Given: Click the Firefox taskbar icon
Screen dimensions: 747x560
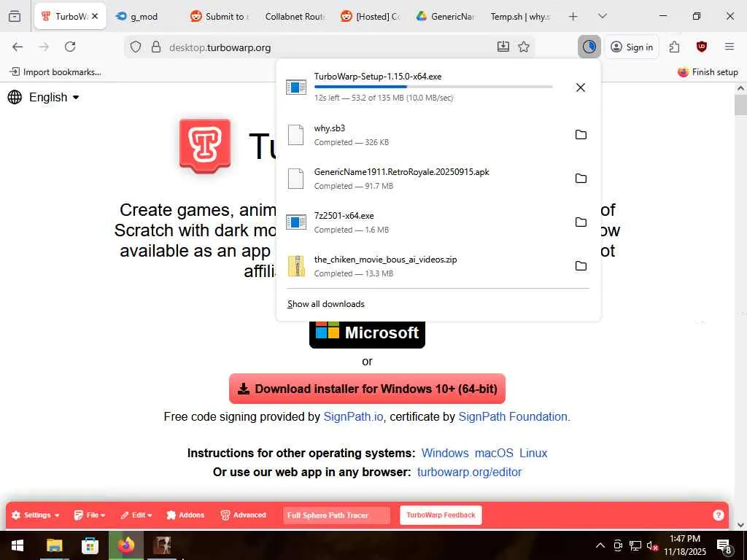Looking at the screenshot, I should pos(125,545).
